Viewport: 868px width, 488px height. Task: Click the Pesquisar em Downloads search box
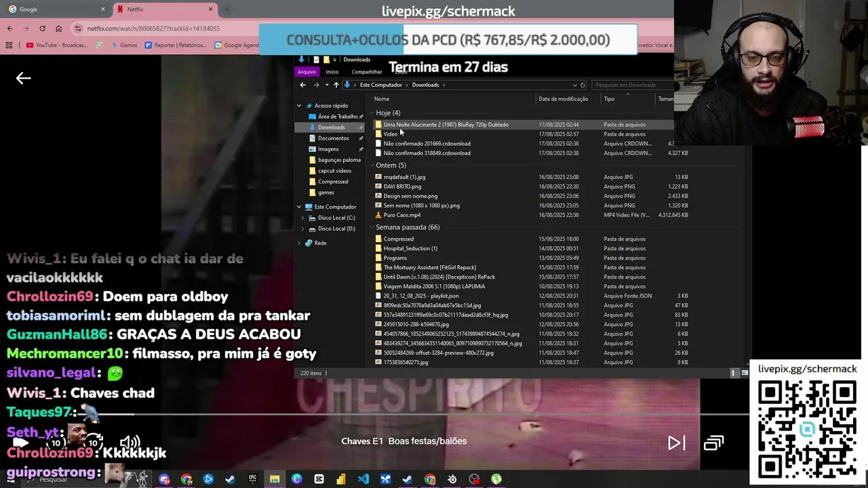click(633, 85)
